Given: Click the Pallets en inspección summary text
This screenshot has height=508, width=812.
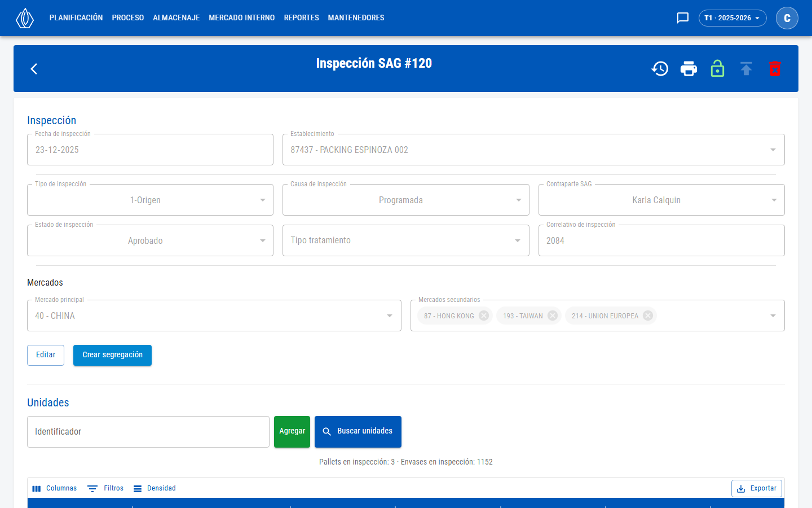Looking at the screenshot, I should coord(406,462).
